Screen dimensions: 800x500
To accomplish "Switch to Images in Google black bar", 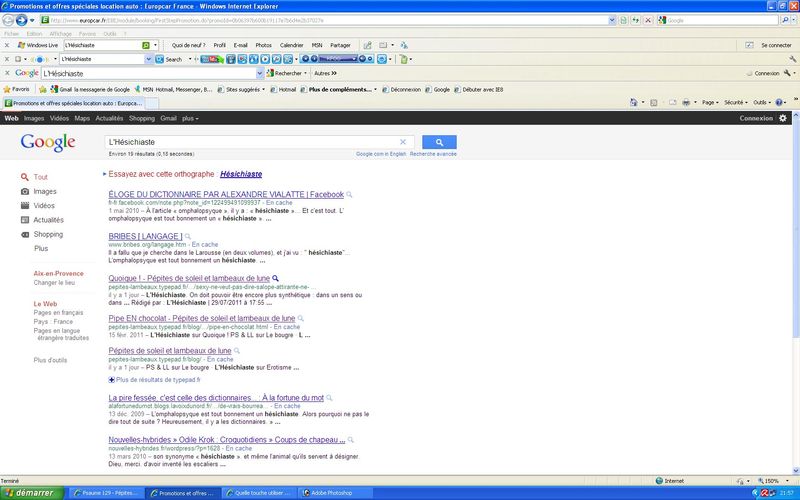I will coord(34,118).
